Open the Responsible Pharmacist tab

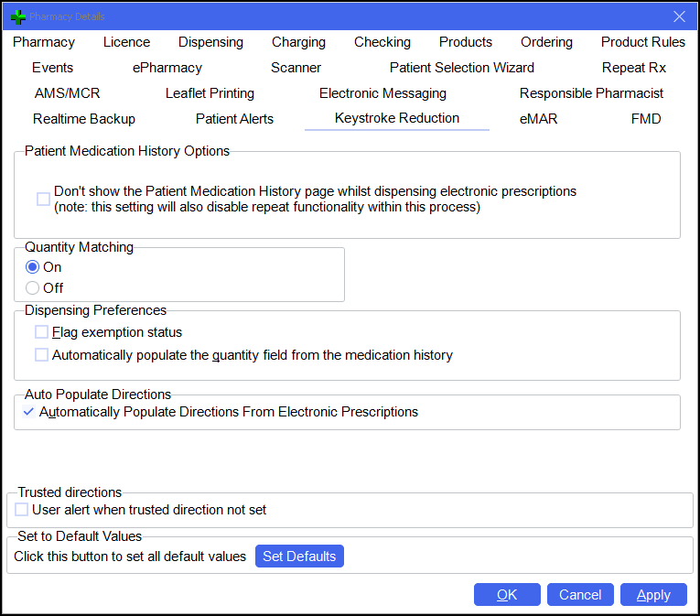click(x=591, y=93)
